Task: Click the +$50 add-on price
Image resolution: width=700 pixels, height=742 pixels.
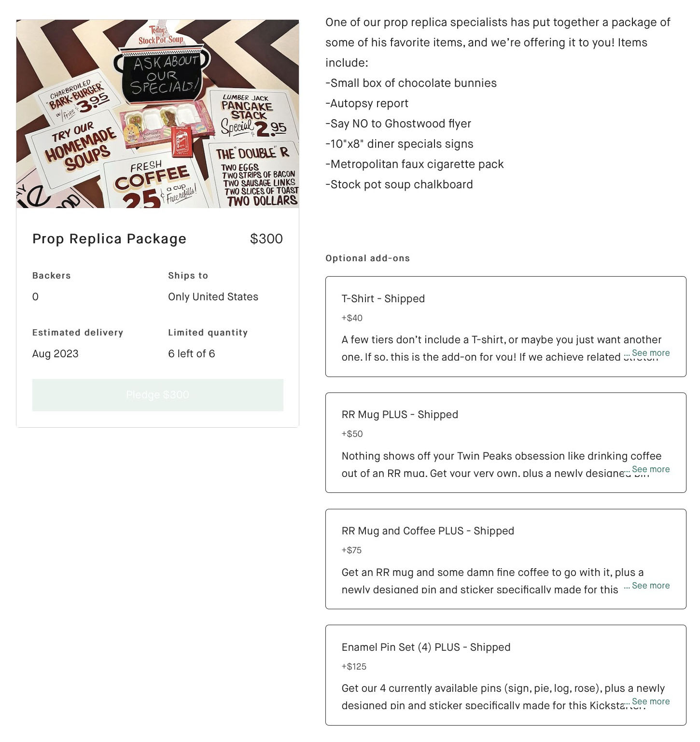Action: coord(352,434)
